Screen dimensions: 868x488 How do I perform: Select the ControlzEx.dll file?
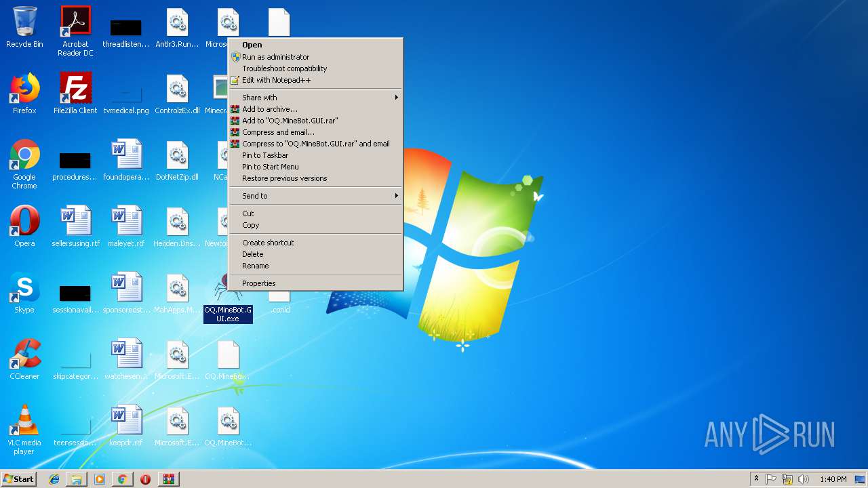[x=177, y=94]
